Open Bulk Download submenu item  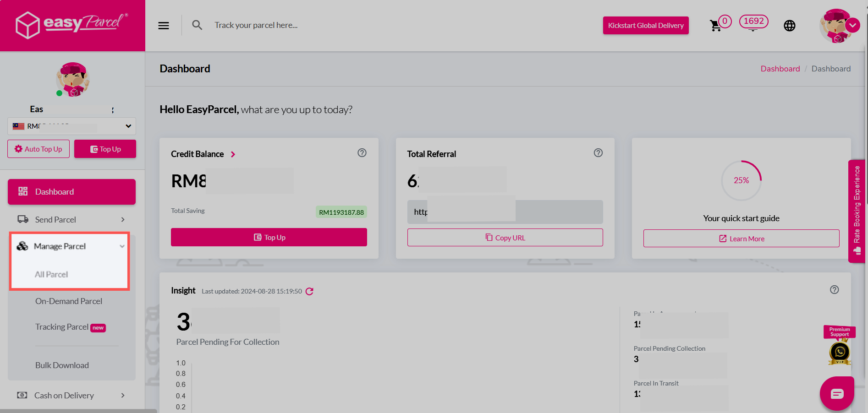point(62,365)
